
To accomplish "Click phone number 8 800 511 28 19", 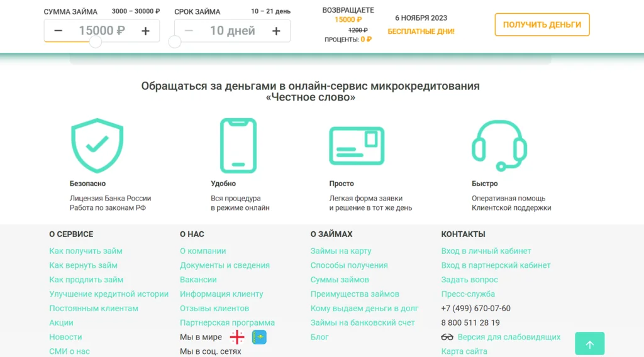I will (470, 322).
